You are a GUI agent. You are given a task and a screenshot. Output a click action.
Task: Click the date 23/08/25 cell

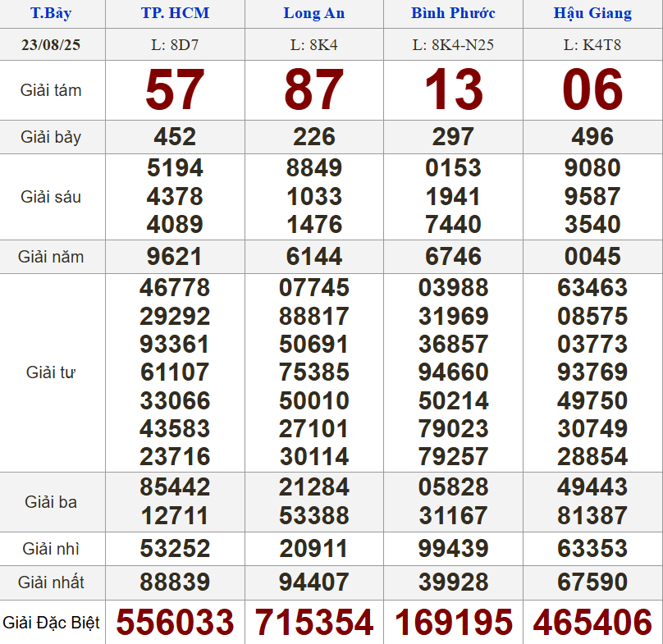pyautogui.click(x=51, y=44)
